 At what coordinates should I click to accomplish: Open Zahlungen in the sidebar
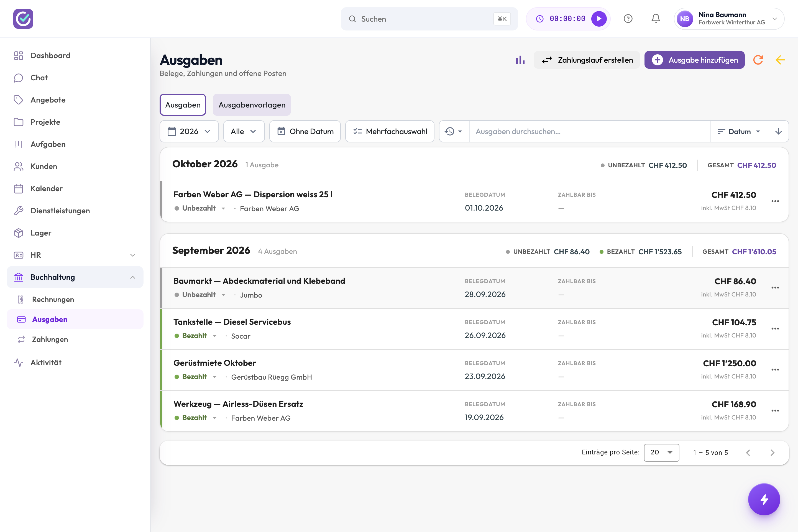[x=75, y=339]
